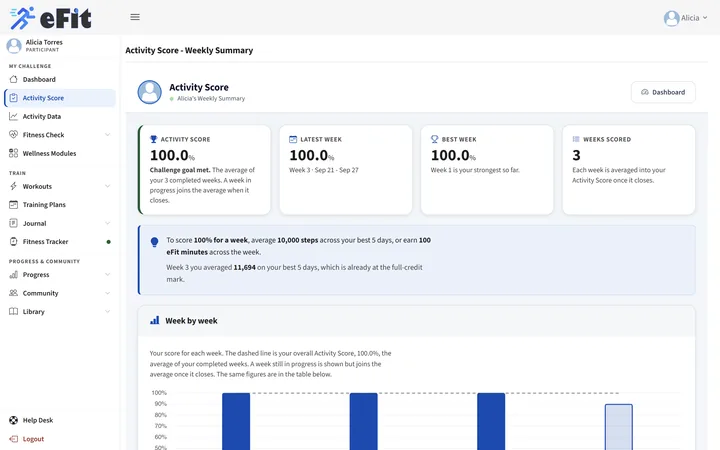
Task: Click the red Logout link
Action: coord(33,439)
